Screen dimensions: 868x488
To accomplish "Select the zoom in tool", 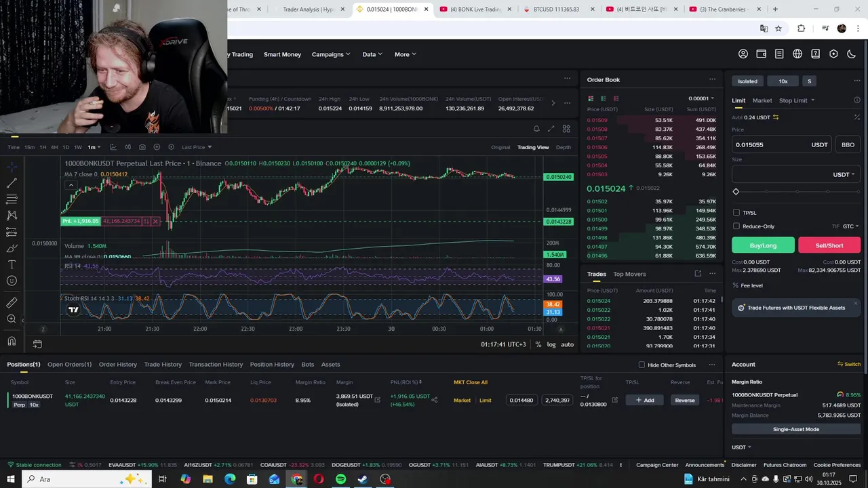I will point(12,319).
